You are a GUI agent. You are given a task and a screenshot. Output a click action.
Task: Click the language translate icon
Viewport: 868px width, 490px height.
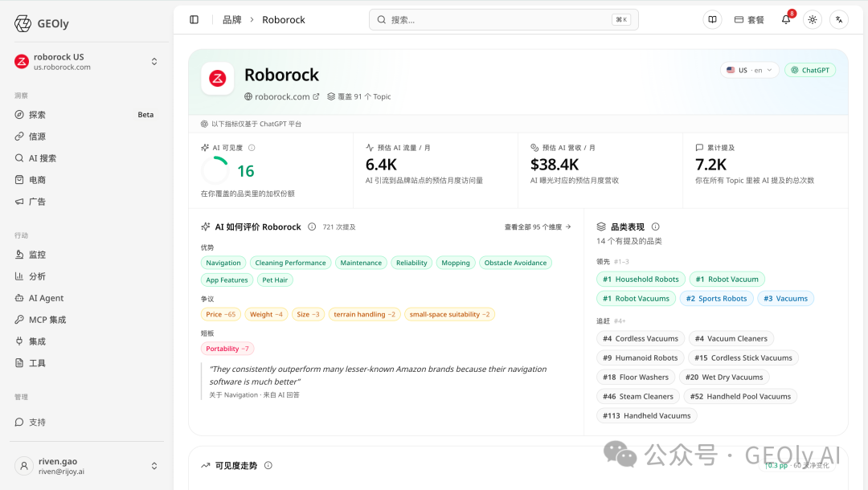839,20
